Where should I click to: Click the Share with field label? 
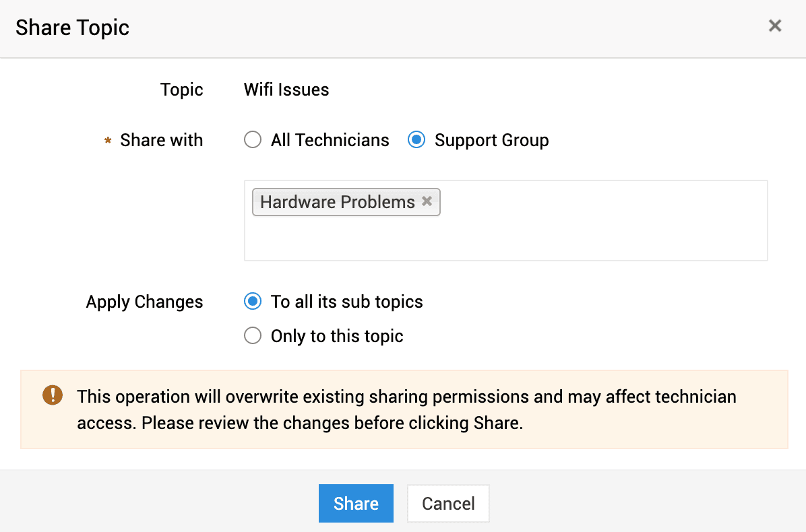162,140
